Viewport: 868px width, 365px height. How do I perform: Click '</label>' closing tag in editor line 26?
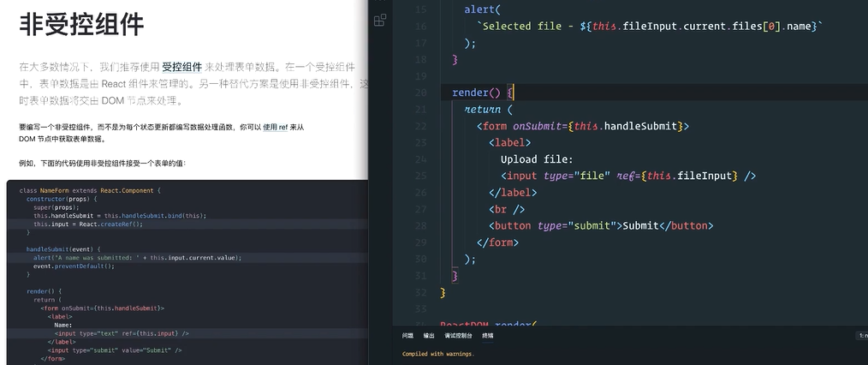pyautogui.click(x=513, y=192)
